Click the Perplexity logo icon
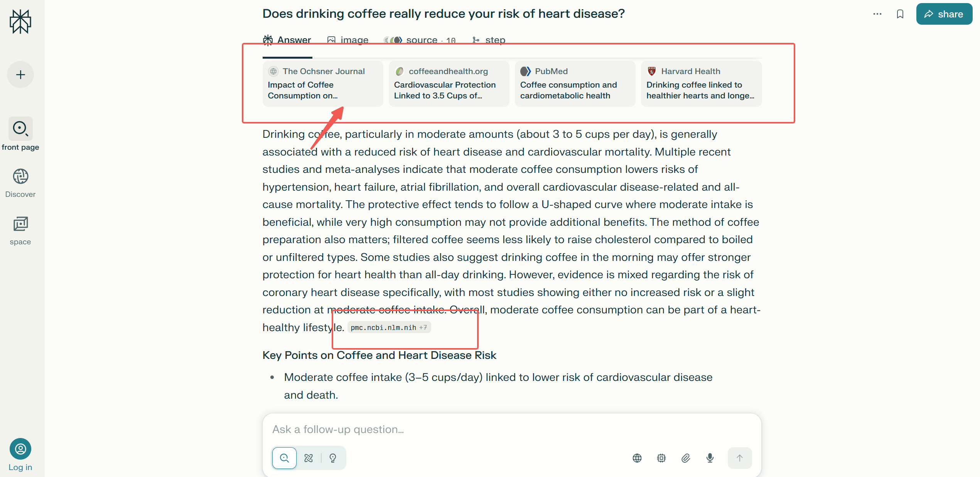 [x=20, y=22]
